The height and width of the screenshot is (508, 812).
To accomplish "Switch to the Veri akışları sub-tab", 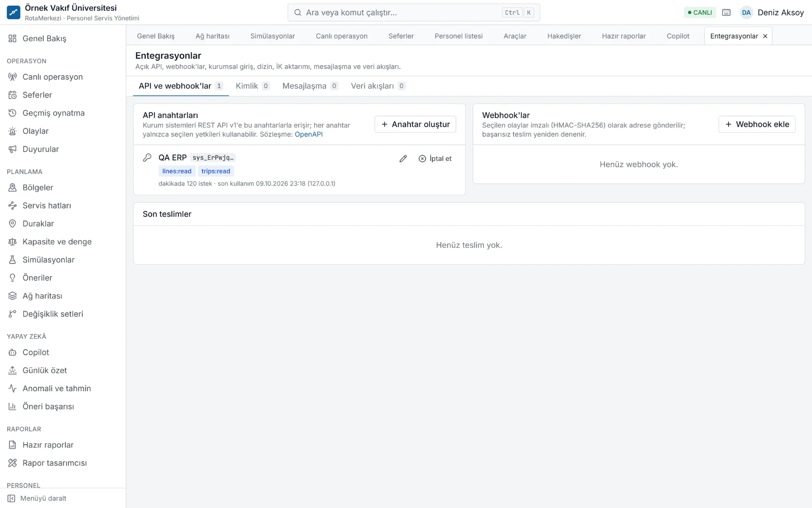I will pyautogui.click(x=378, y=86).
